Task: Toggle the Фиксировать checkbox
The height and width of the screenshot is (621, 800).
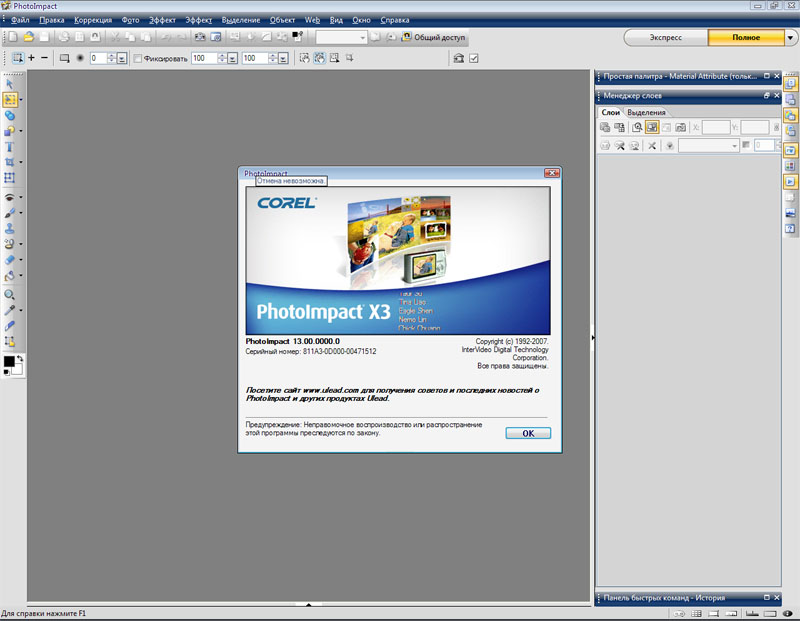Action: (x=138, y=58)
